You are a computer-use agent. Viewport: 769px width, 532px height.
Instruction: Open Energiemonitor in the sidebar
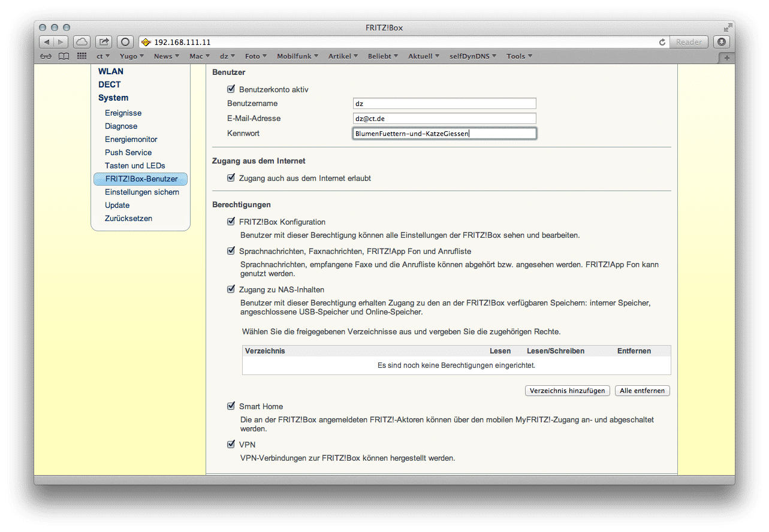131,139
